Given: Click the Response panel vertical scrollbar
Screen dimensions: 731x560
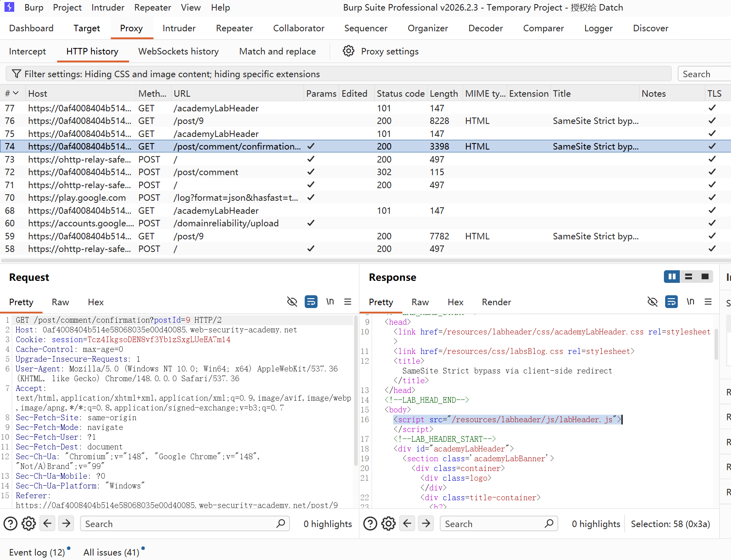Looking at the screenshot, I should pyautogui.click(x=716, y=345).
